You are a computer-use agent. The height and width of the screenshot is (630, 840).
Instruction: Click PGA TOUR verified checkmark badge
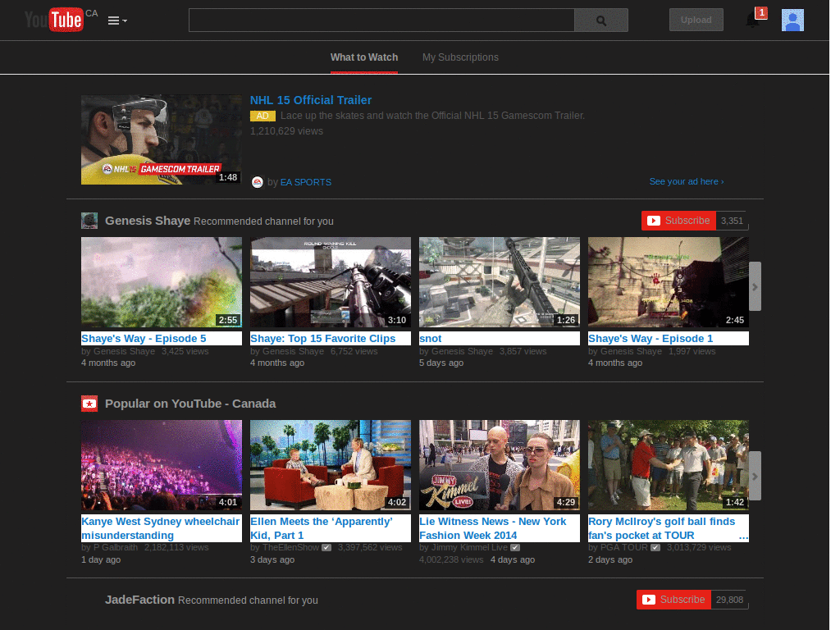pos(655,547)
